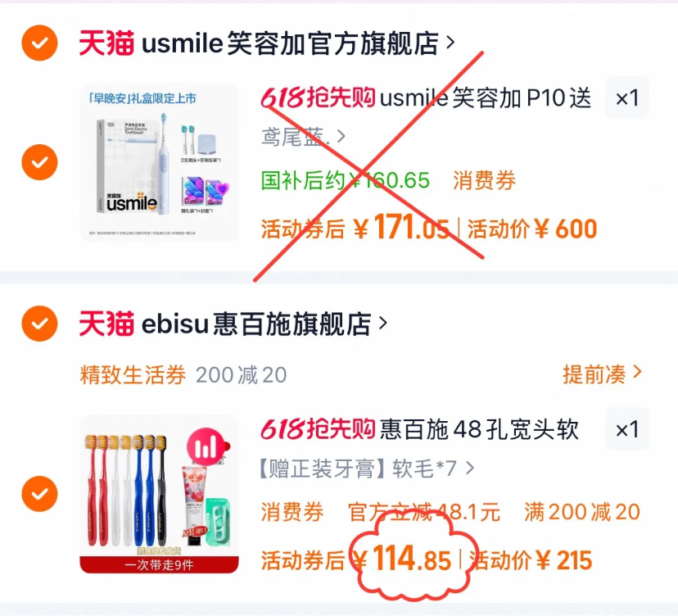Expand 软毛*7 variant selector
This screenshot has width=678, height=616.
(x=367, y=468)
